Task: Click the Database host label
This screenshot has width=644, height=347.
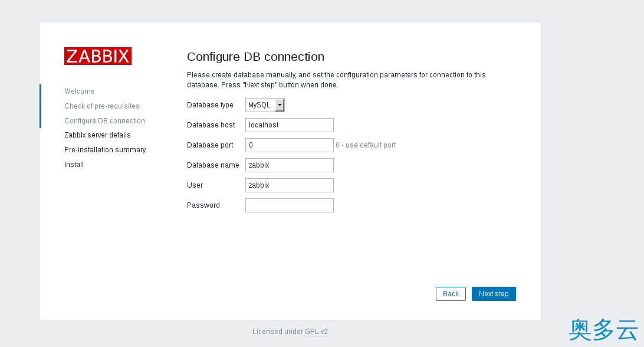Action: coord(211,125)
